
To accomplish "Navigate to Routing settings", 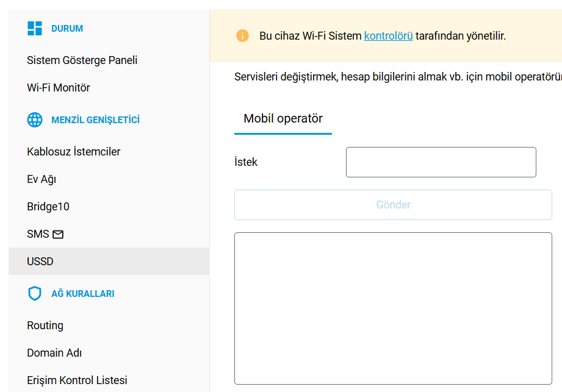I will pyautogui.click(x=45, y=326).
